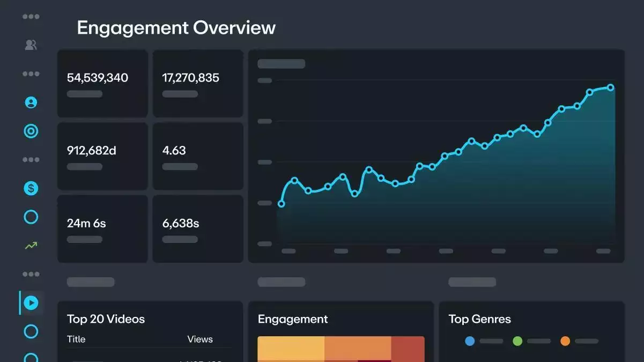644x362 pixels.
Task: Select the active video play icon
Action: click(x=31, y=303)
